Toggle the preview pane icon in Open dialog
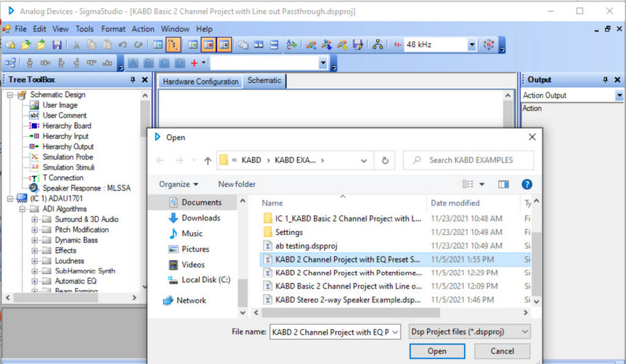 pos(504,184)
